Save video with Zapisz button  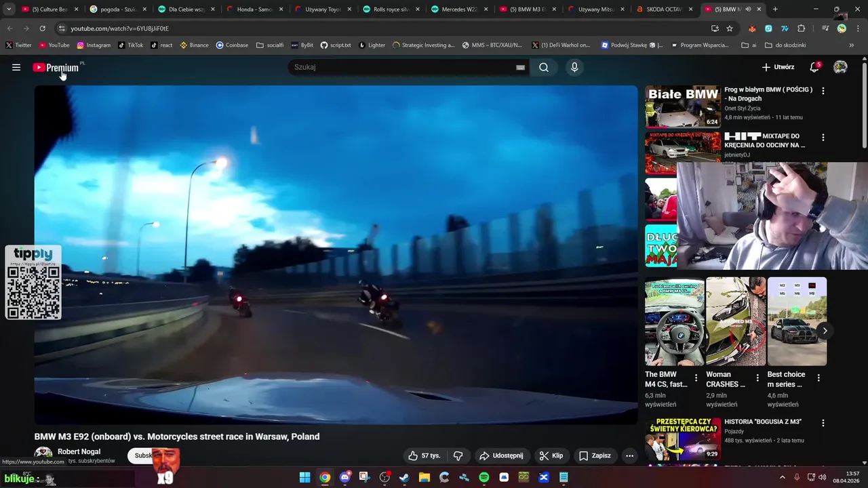click(x=595, y=455)
